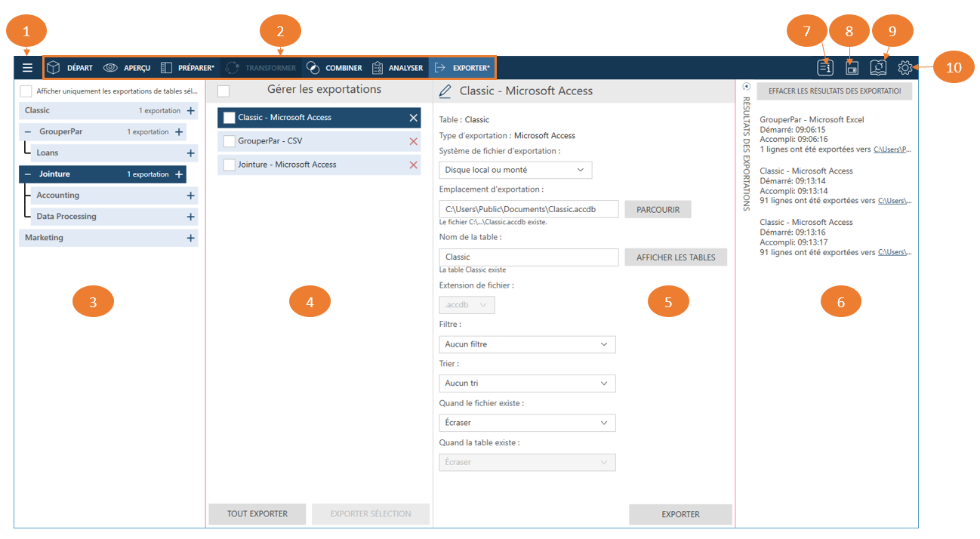Toggle 'Afficher uniquement les exportations de tables' checkbox
The width and height of the screenshot is (980, 539).
pyautogui.click(x=26, y=91)
